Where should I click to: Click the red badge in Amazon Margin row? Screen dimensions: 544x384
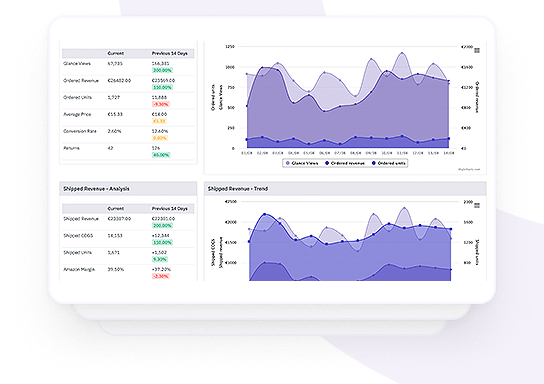[161, 276]
